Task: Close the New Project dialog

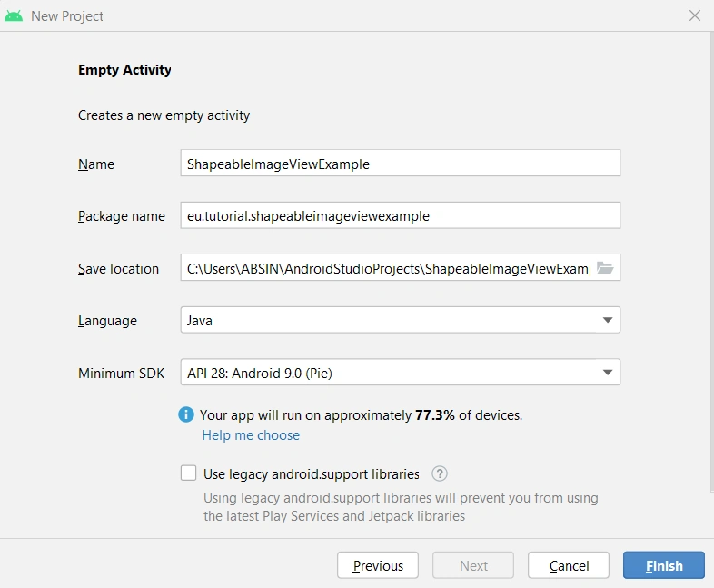Action: 695,16
